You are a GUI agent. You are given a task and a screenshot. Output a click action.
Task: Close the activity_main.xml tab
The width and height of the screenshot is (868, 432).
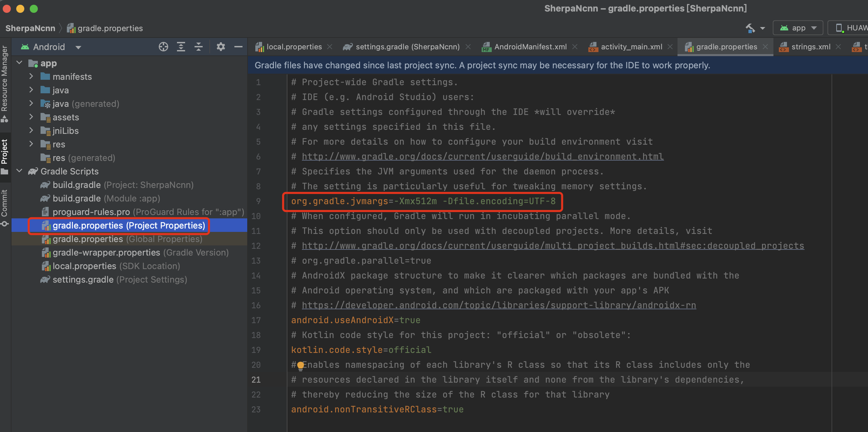670,47
